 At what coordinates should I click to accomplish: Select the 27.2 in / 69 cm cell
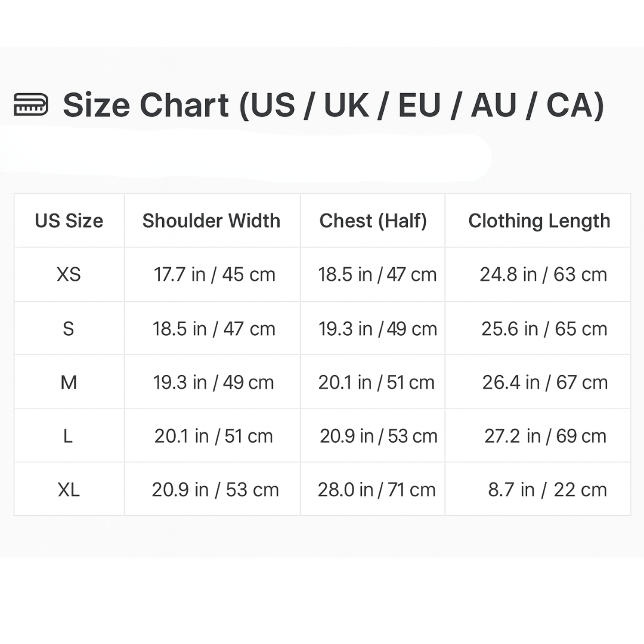545,436
